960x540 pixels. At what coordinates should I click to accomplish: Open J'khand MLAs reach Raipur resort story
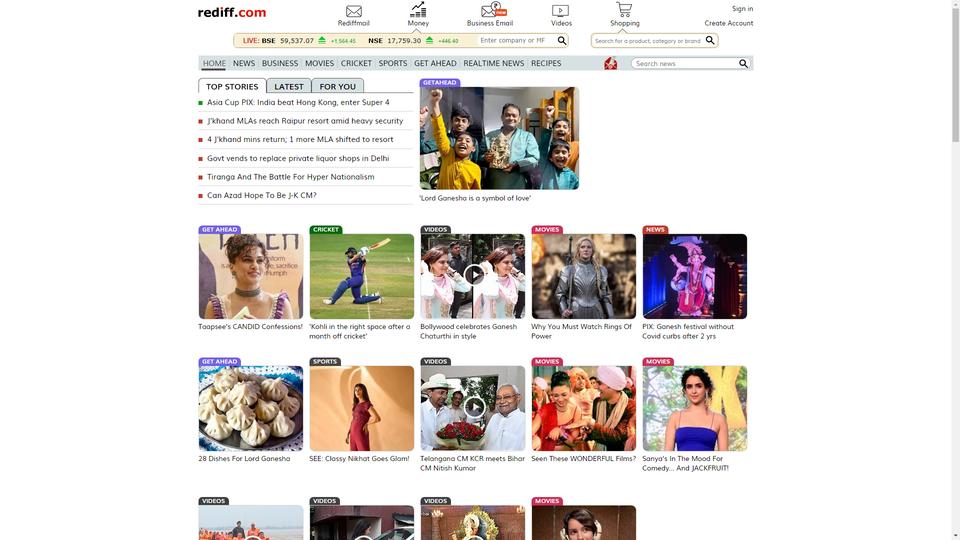305,121
